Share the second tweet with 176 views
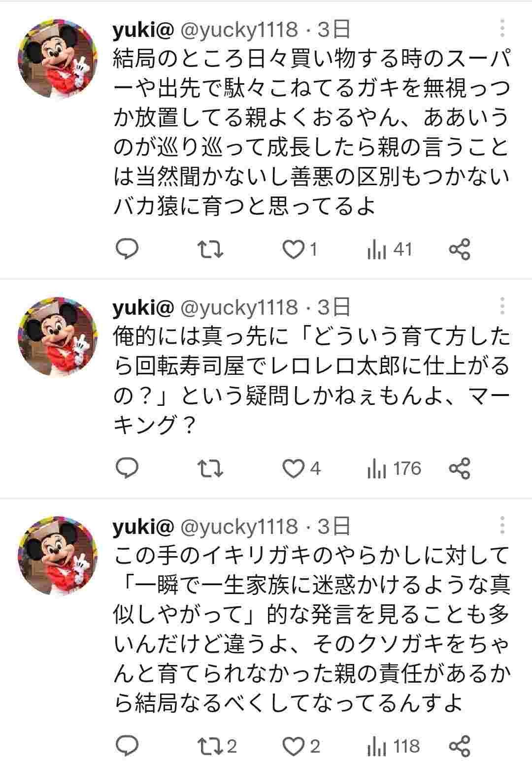 click(x=460, y=468)
